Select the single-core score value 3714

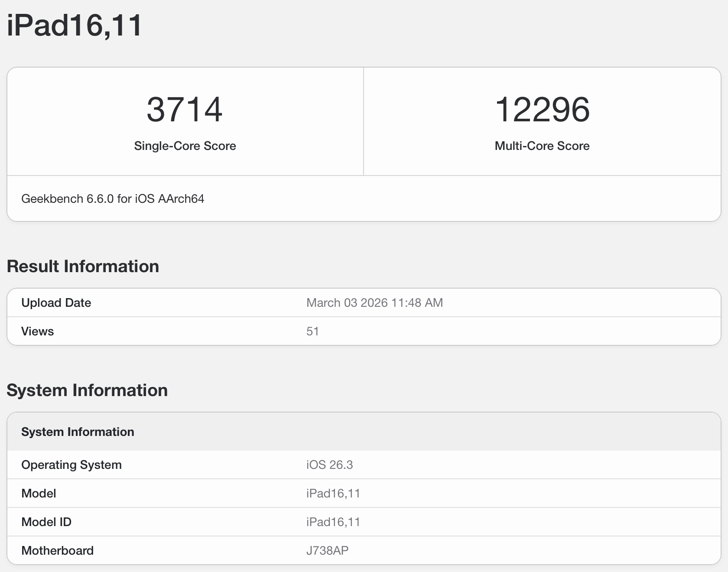coord(185,110)
